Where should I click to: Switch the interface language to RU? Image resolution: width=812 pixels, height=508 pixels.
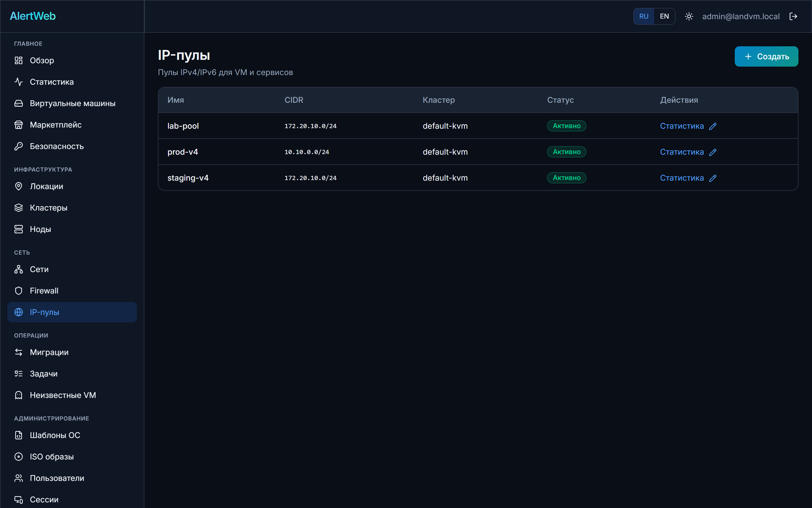[644, 16]
